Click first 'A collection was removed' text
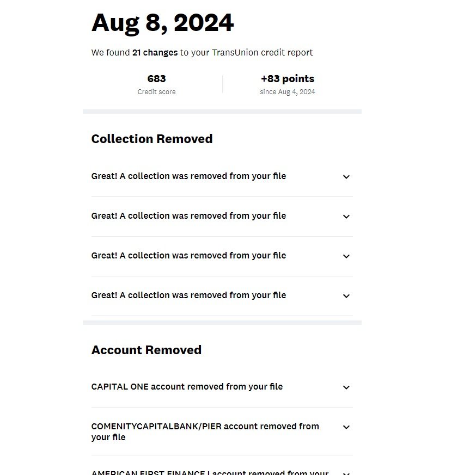The image size is (476, 475). tap(188, 176)
